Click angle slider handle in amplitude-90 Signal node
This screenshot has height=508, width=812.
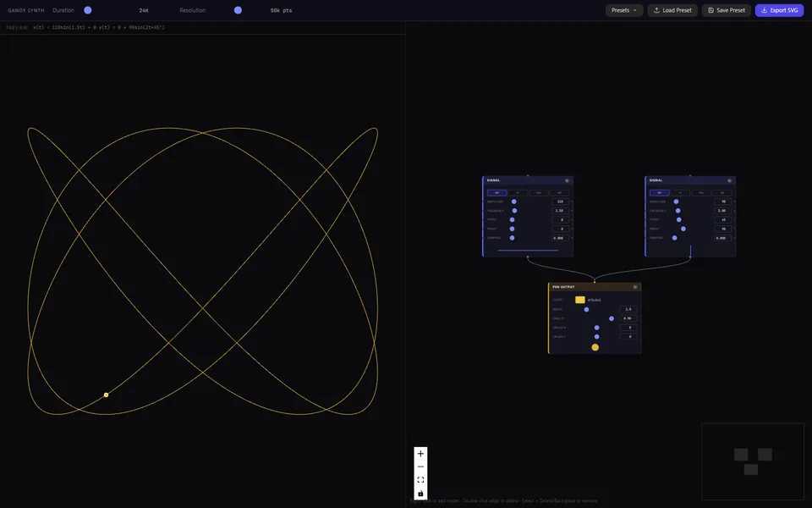[683, 229]
